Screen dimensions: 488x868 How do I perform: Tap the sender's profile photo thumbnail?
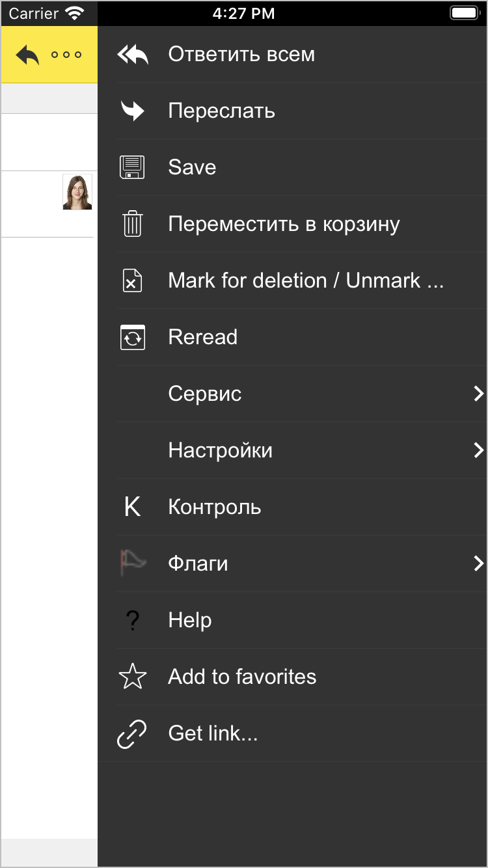(77, 192)
